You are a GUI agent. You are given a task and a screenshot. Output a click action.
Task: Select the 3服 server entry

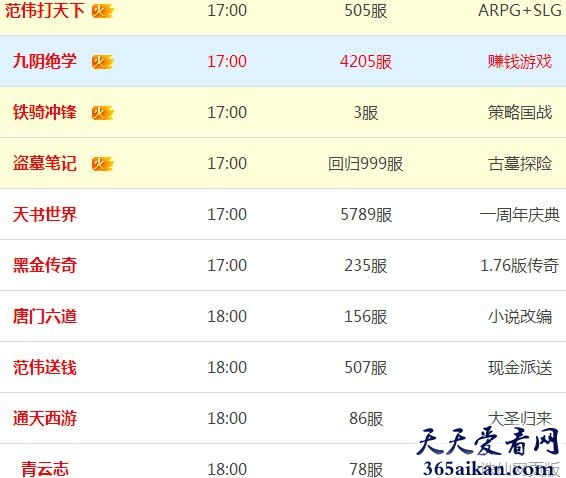click(366, 112)
